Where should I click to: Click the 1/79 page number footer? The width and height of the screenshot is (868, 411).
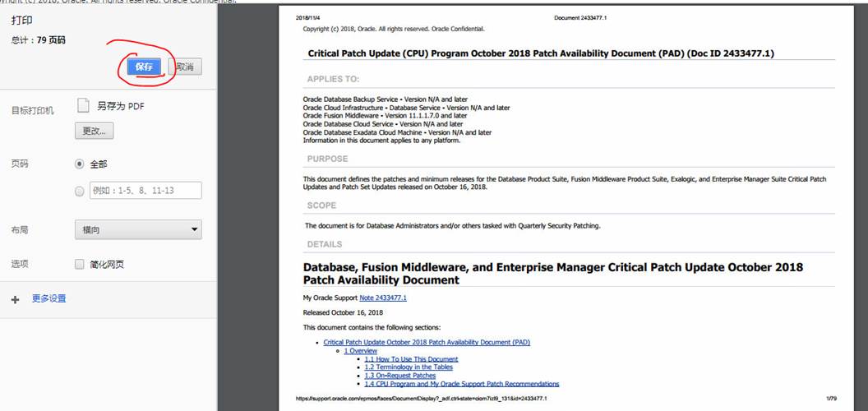pyautogui.click(x=831, y=399)
